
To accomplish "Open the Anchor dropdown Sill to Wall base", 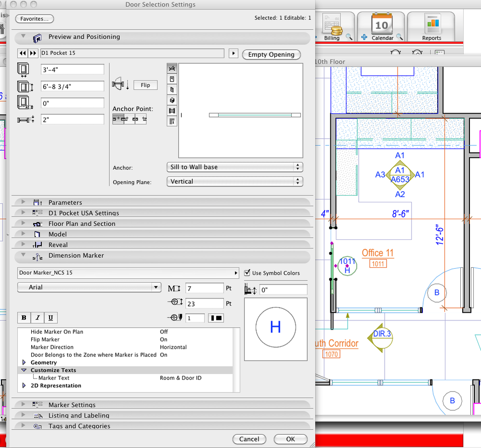I will pos(234,167).
